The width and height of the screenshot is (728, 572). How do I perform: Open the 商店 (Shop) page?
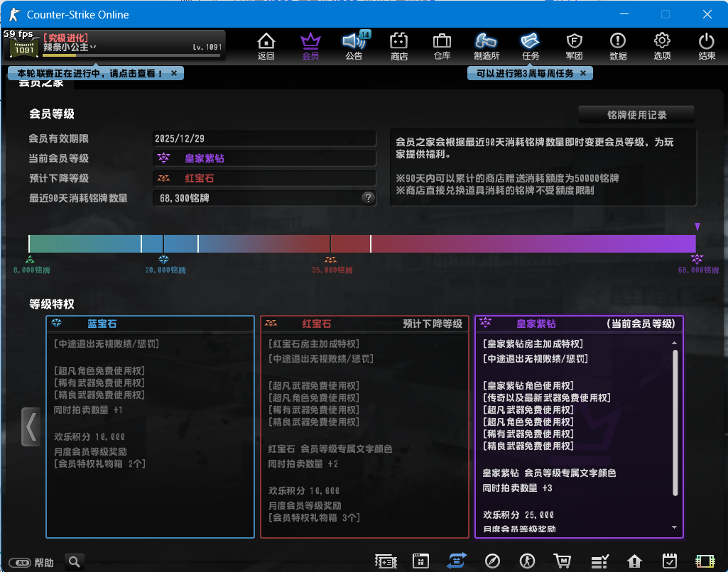click(399, 46)
